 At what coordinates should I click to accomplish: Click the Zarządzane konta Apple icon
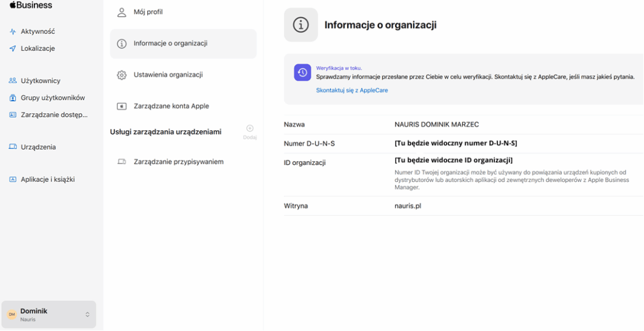coord(122,106)
